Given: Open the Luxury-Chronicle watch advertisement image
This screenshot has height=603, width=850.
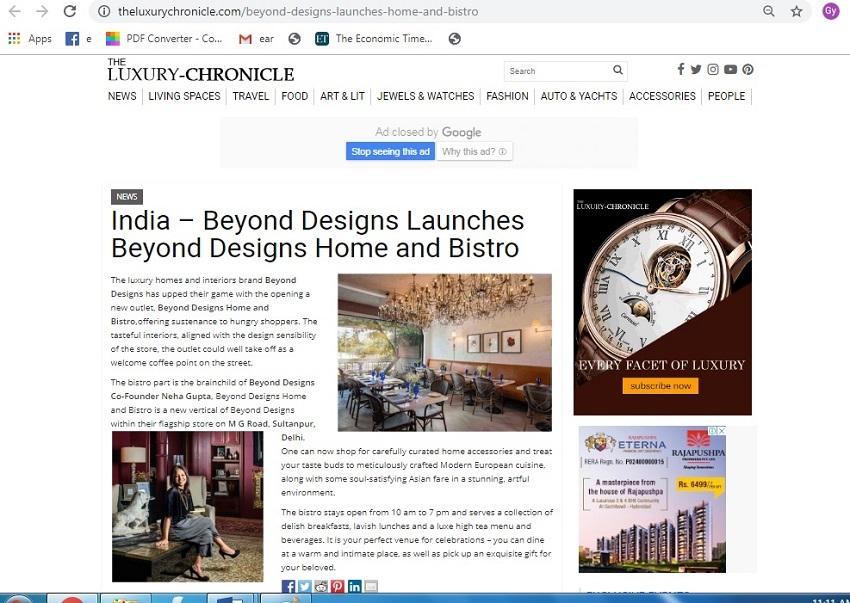Looking at the screenshot, I should (x=662, y=302).
